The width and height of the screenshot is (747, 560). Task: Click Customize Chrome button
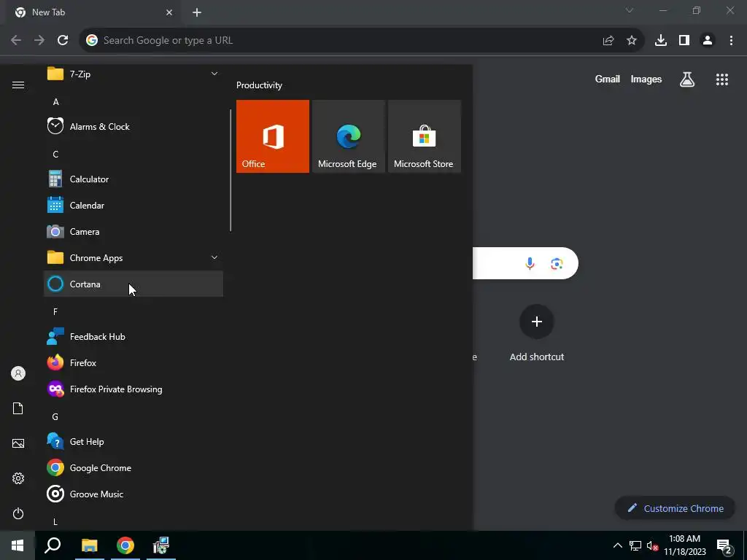[x=675, y=508]
